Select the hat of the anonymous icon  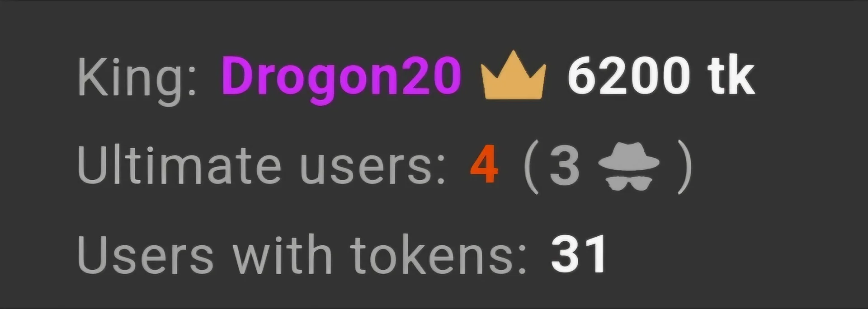coord(628,156)
